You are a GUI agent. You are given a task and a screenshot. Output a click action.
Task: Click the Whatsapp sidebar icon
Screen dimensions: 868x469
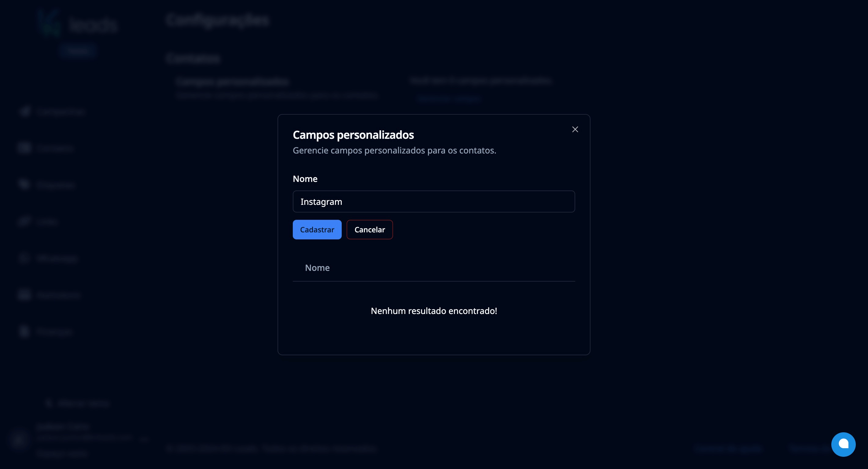pyautogui.click(x=24, y=258)
